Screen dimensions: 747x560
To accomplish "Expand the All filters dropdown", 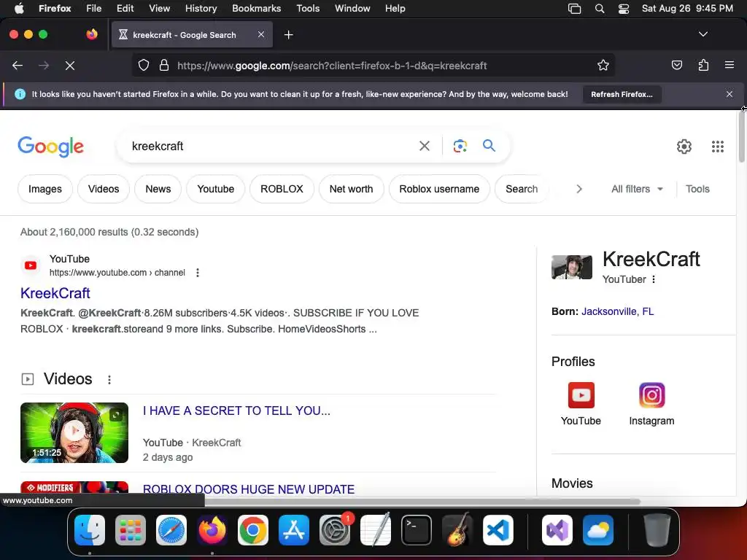I will (x=637, y=189).
